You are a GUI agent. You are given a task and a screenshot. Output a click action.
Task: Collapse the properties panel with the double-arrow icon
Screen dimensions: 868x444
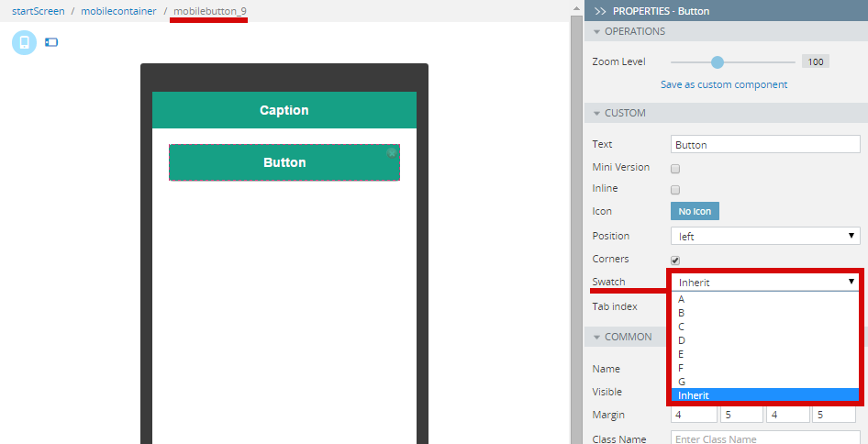600,11
